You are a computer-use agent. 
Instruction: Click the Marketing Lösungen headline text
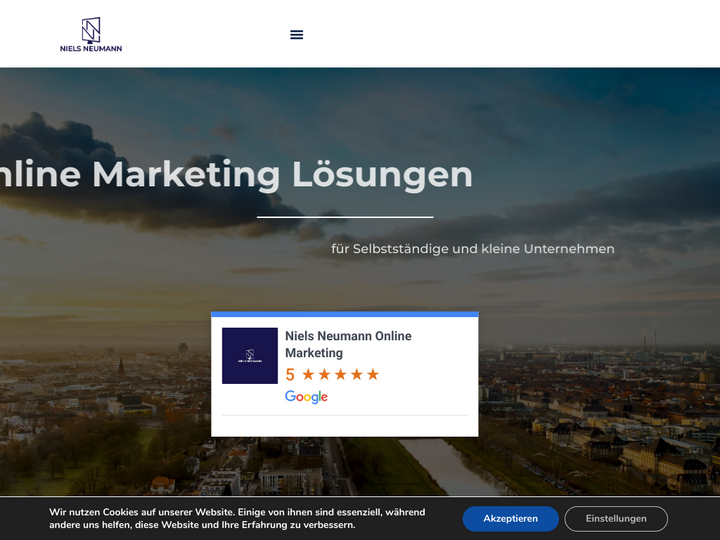click(x=236, y=174)
